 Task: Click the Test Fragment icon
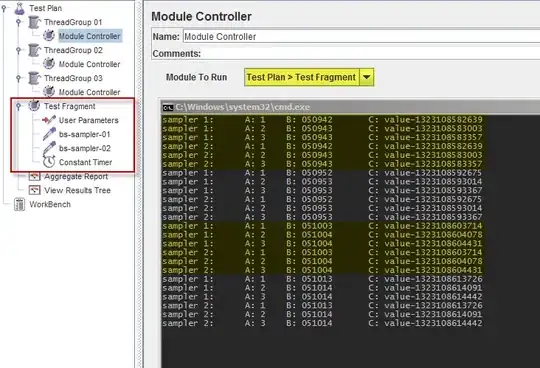coord(34,106)
